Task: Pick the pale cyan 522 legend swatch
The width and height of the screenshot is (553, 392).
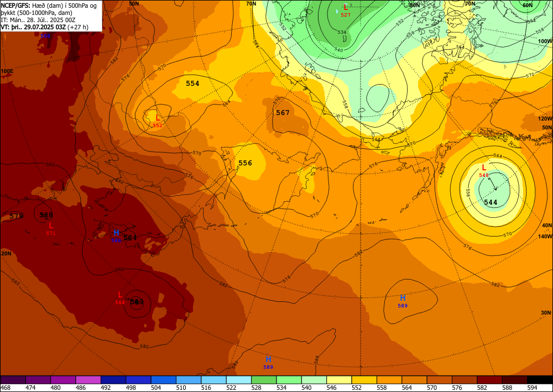Action: point(238,380)
